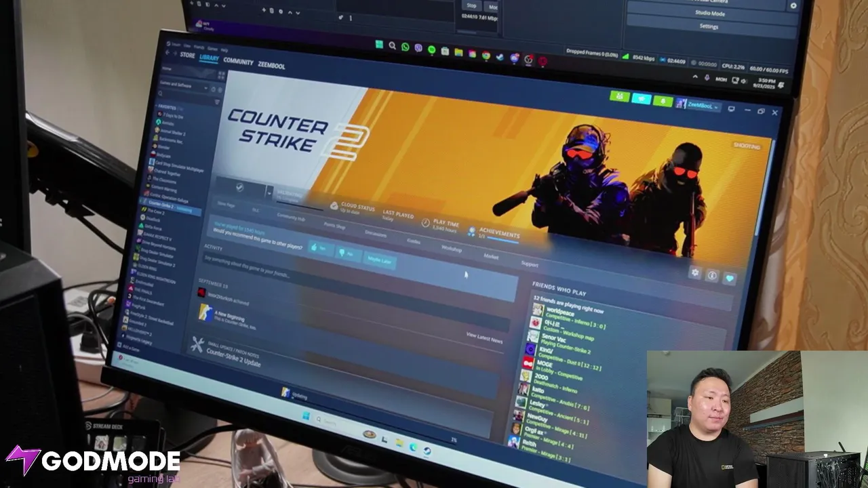This screenshot has width=868, height=488.
Task: Click Windows Start on the top monitor taskbar
Action: coord(379,44)
